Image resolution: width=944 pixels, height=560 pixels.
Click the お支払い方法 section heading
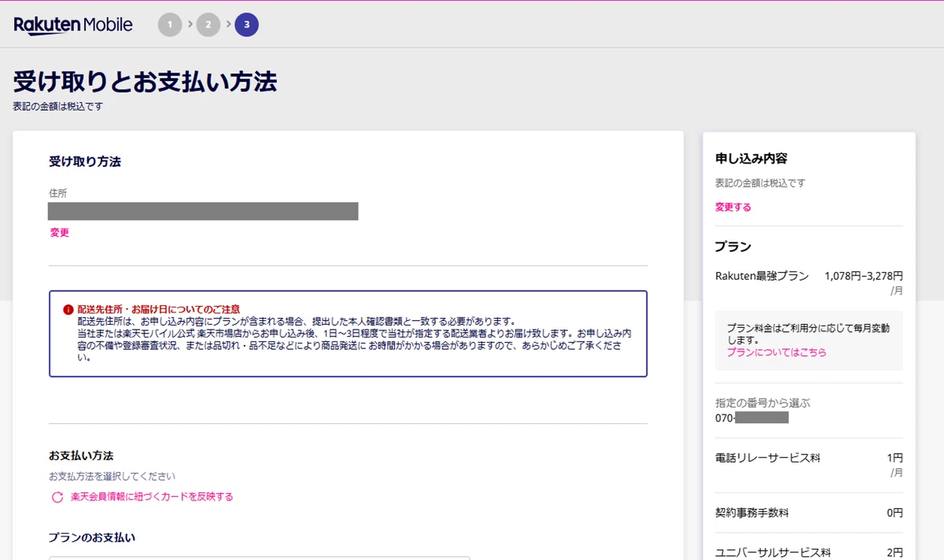click(81, 456)
